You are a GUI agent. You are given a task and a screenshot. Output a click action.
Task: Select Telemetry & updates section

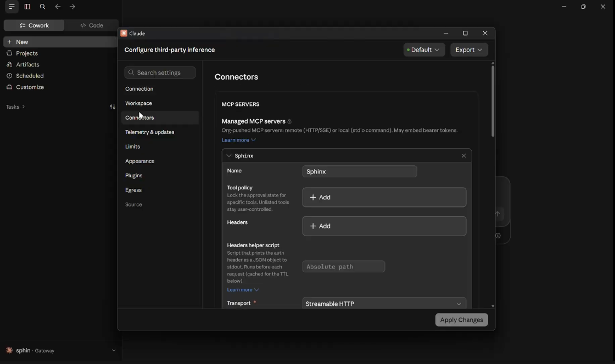pyautogui.click(x=160, y=132)
